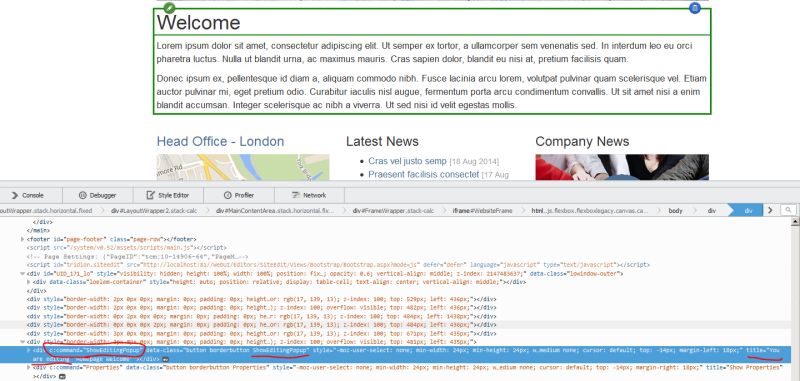Click the Profiler clock icon

[x=228, y=195]
